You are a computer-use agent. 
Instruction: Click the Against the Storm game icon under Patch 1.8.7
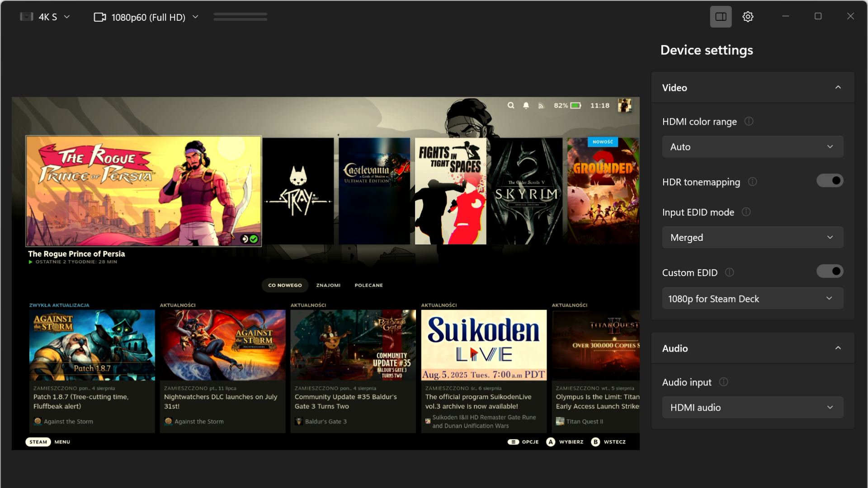pyautogui.click(x=38, y=421)
